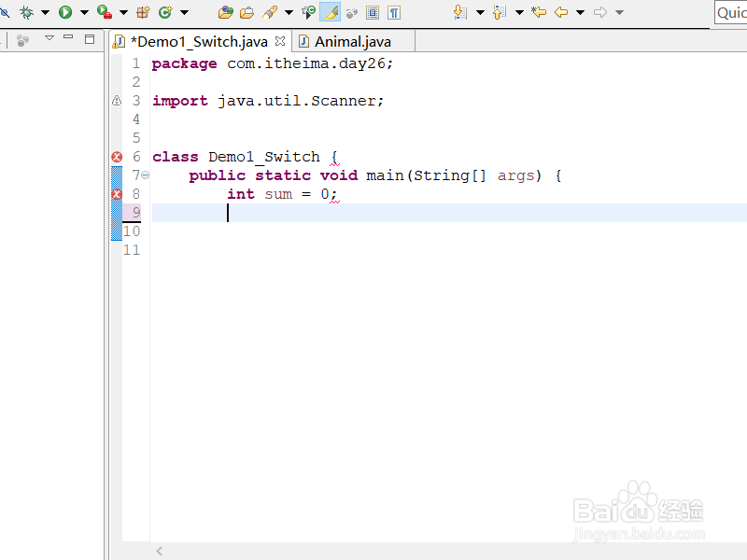Click the Last Edit Location icon

pyautogui.click(x=539, y=12)
